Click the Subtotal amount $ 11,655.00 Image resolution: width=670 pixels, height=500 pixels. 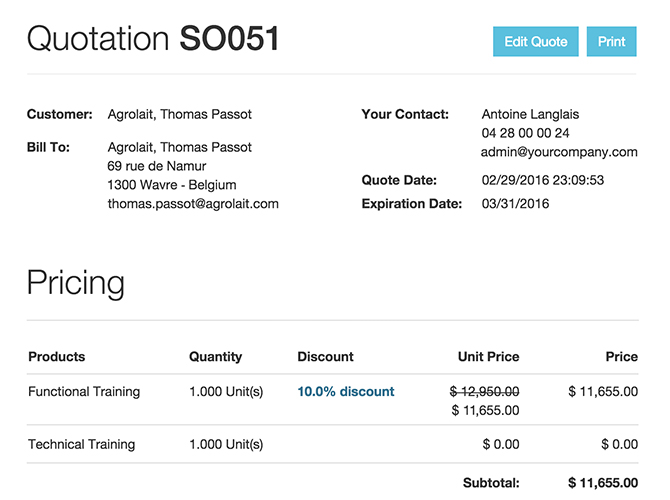pos(602,483)
